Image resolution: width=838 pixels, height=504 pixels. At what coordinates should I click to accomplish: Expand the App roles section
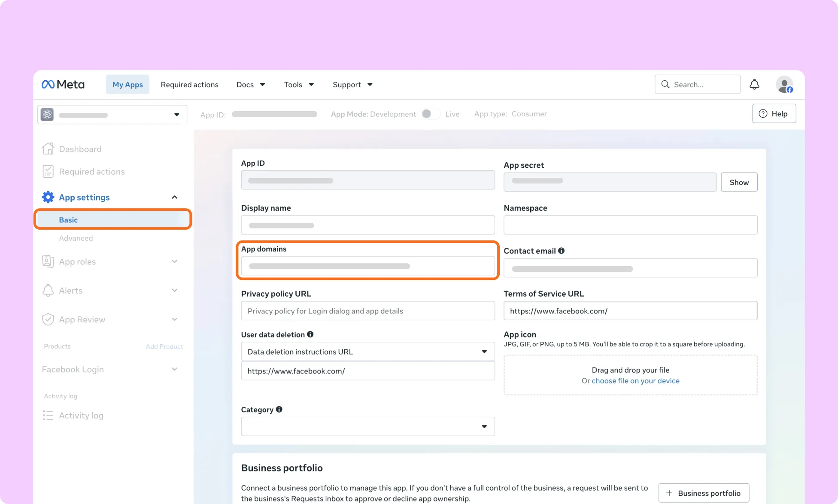point(175,261)
